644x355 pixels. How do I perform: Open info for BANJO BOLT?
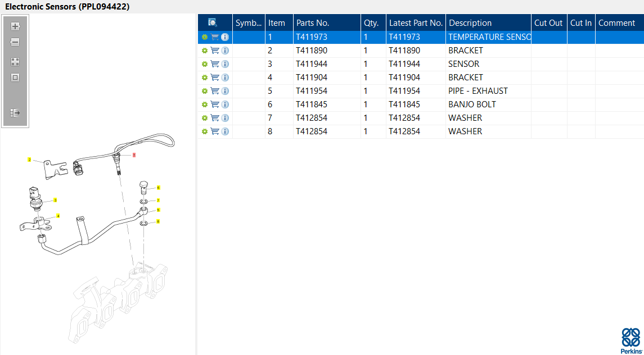(x=224, y=104)
